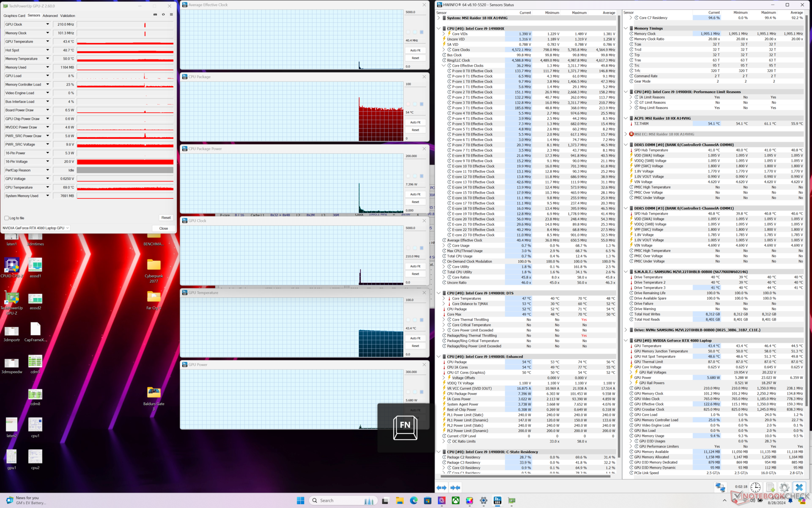Open Microsoft Edge from taskbar

[414, 500]
